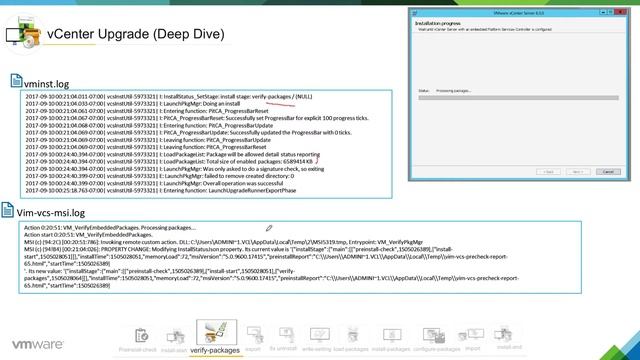Click log line 'LaunchPkgMgr: Doing an install'
Viewport: 640px width, 360px height.
tap(133, 104)
